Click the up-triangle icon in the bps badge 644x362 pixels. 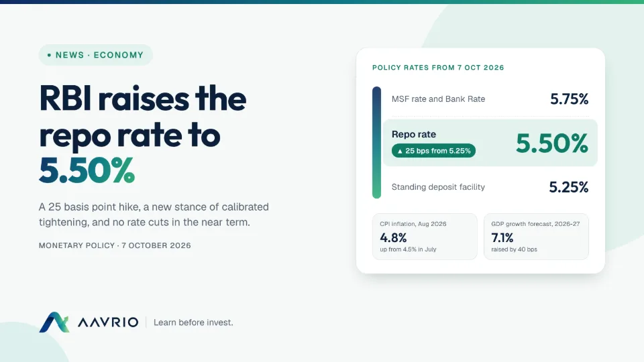coord(400,151)
